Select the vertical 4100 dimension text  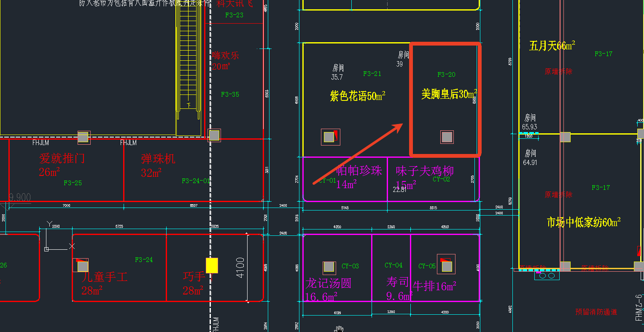(x=240, y=267)
